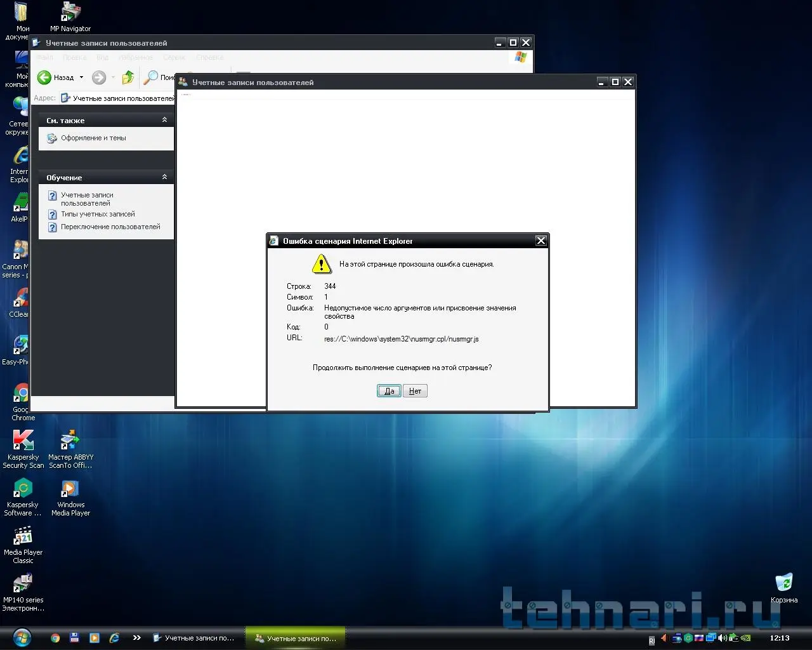The image size is (812, 650).
Task: Click the address bar field in Explorer
Action: 117,98
